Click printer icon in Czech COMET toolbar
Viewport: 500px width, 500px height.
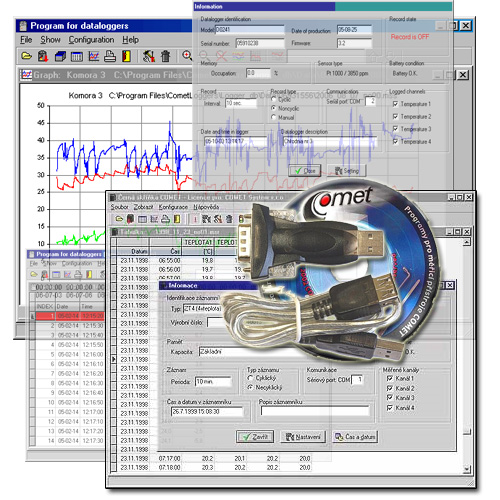(165, 219)
